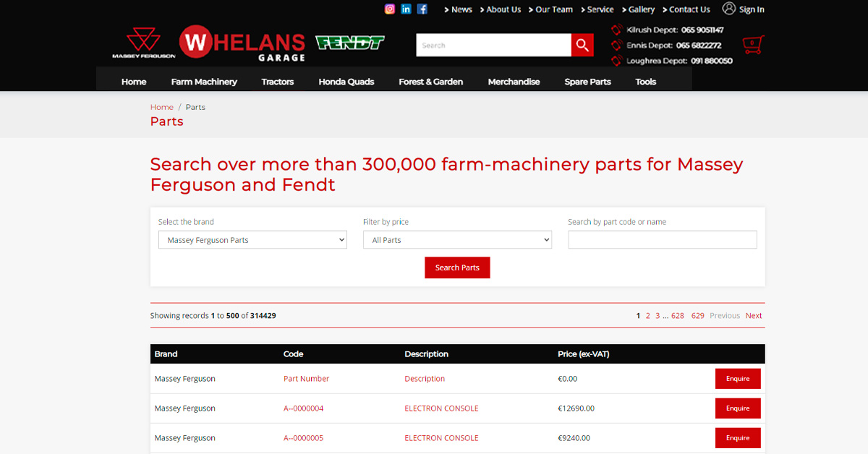Open the Select the brand dropdown
Viewport: 868px width, 454px height.
coord(252,240)
